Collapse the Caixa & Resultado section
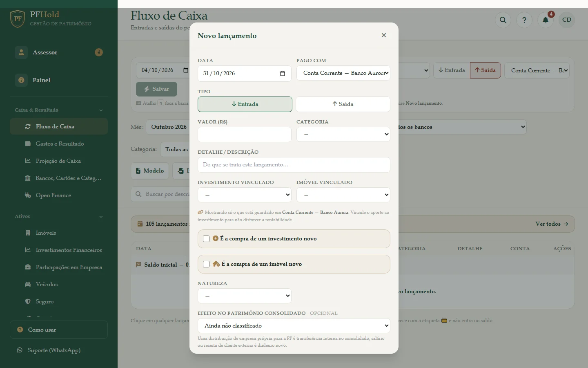Image resolution: width=588 pixels, height=368 pixels. click(59, 110)
